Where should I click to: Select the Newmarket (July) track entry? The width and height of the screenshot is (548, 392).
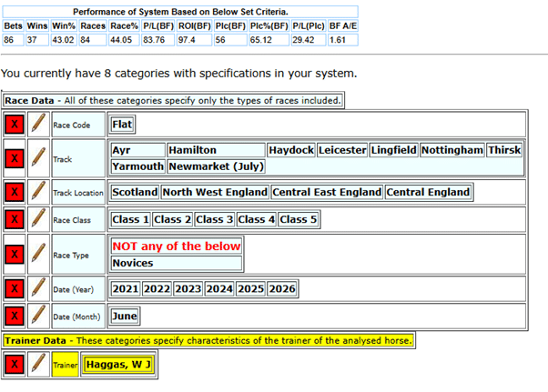[216, 166]
